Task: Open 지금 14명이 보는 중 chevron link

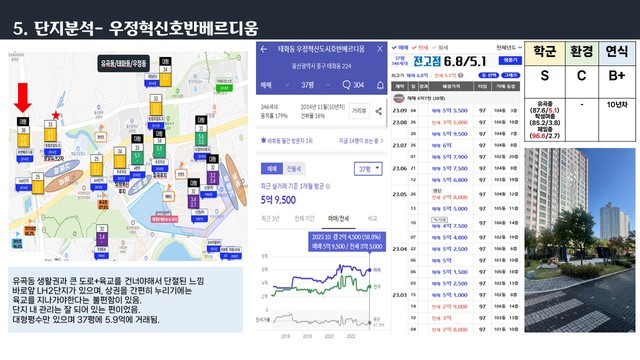Action: [x=361, y=140]
